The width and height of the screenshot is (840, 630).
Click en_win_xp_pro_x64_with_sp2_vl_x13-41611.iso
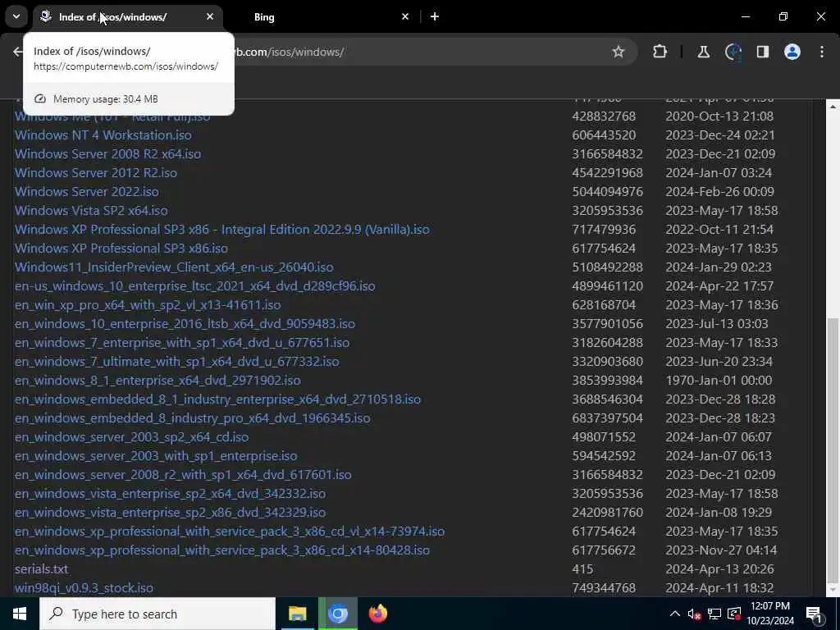pyautogui.click(x=148, y=305)
